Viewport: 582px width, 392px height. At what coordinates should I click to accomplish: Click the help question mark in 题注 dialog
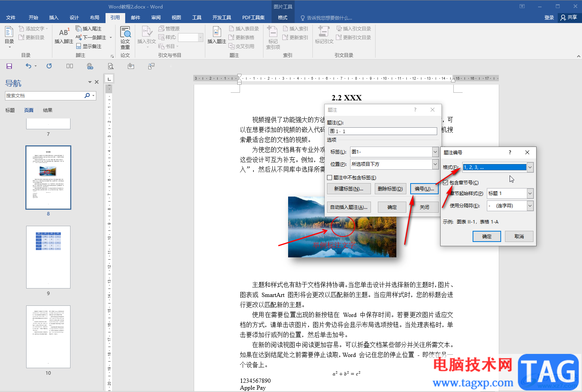coord(415,110)
